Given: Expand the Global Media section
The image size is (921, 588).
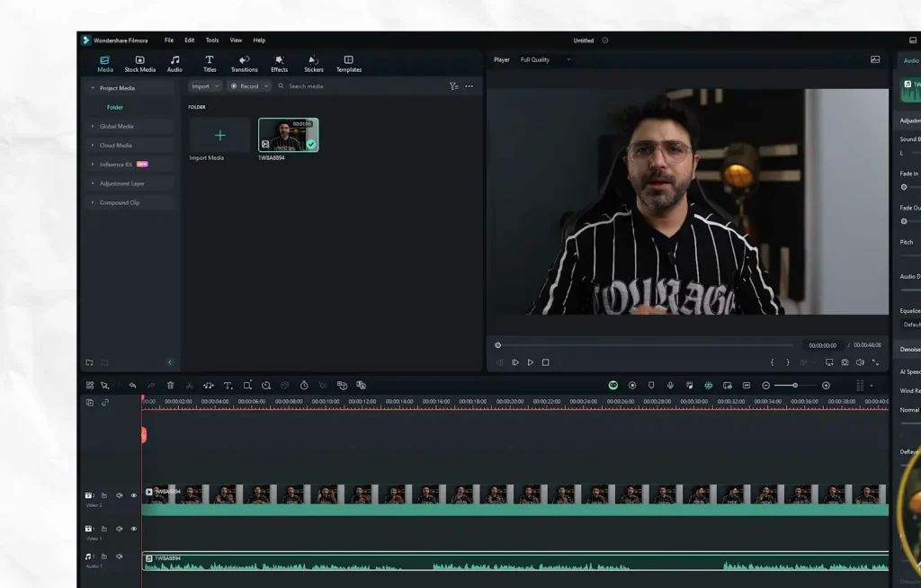Looking at the screenshot, I should pos(93,126).
